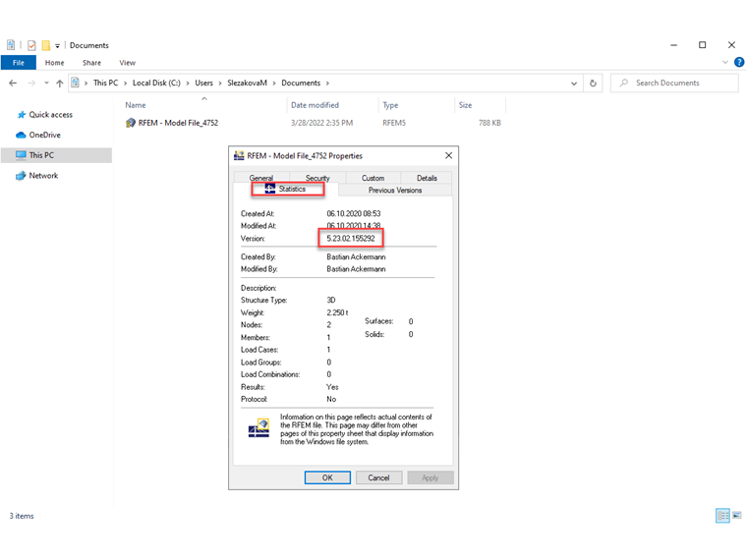
Task: Click Cancel in Properties dialog
Action: coord(378,477)
